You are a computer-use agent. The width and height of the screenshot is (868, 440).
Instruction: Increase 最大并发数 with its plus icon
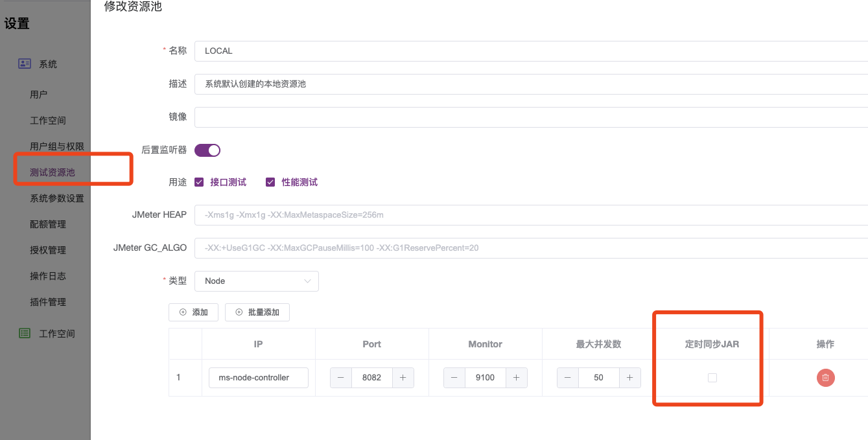pos(629,377)
